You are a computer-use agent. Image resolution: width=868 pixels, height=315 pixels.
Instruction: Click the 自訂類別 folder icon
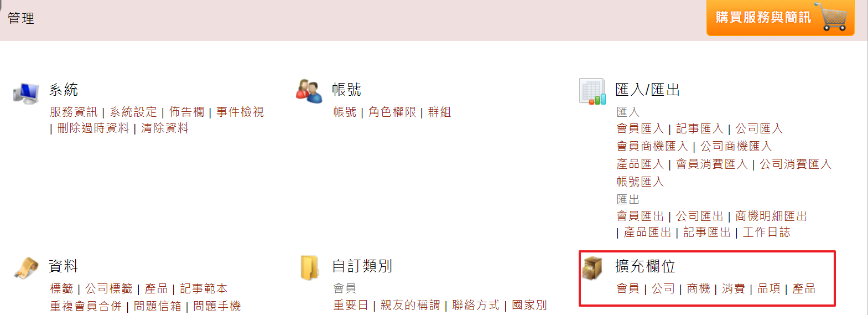coord(309,268)
